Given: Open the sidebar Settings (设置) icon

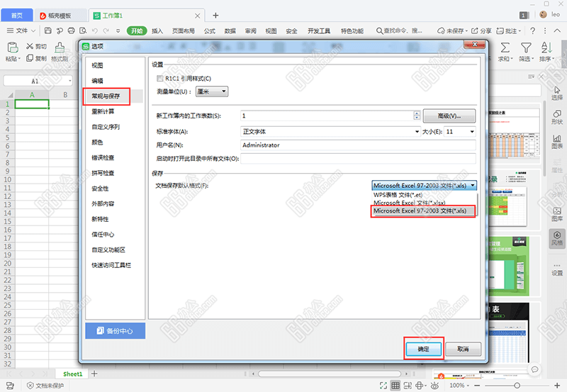Looking at the screenshot, I should click(x=557, y=266).
